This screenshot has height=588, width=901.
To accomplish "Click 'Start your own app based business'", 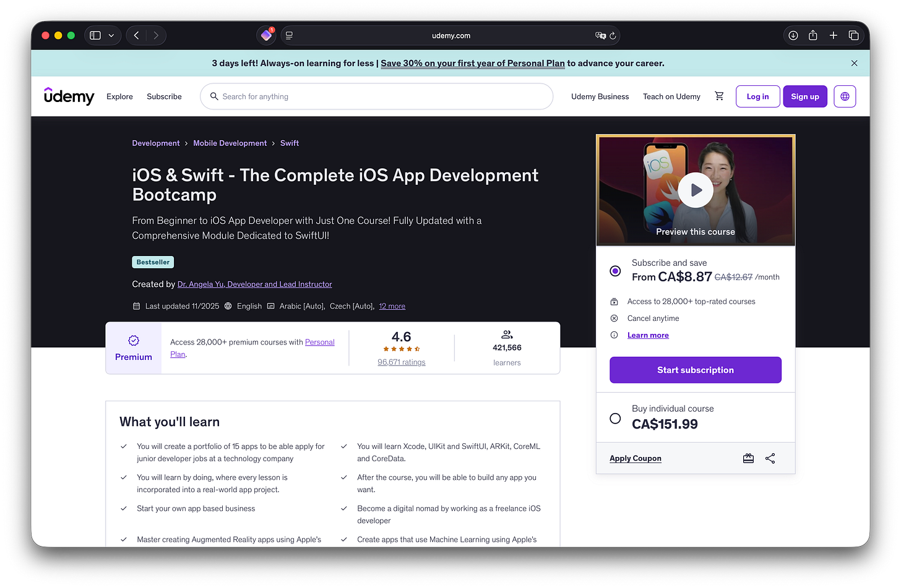I will pyautogui.click(x=196, y=509).
